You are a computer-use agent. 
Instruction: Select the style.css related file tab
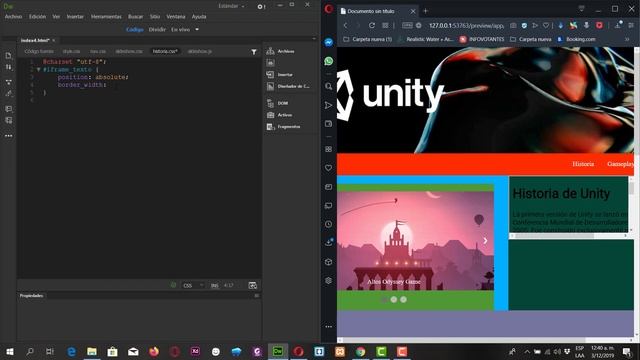point(71,51)
